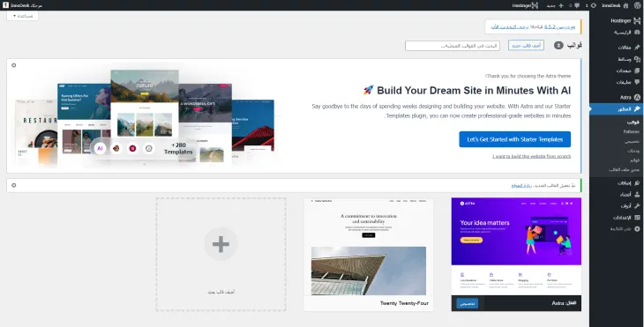Click the search installed themes field
Viewport: 644px width, 327px height.
click(453, 46)
